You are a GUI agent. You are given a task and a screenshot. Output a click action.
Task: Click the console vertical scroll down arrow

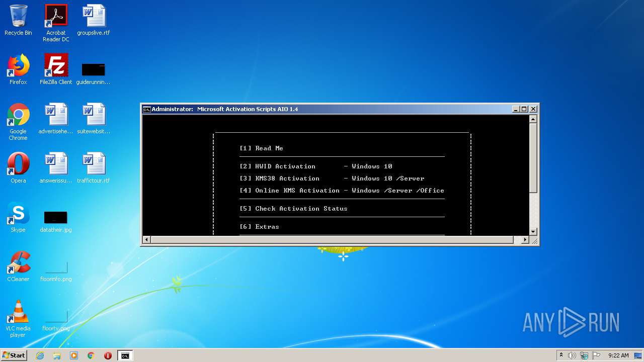(533, 231)
